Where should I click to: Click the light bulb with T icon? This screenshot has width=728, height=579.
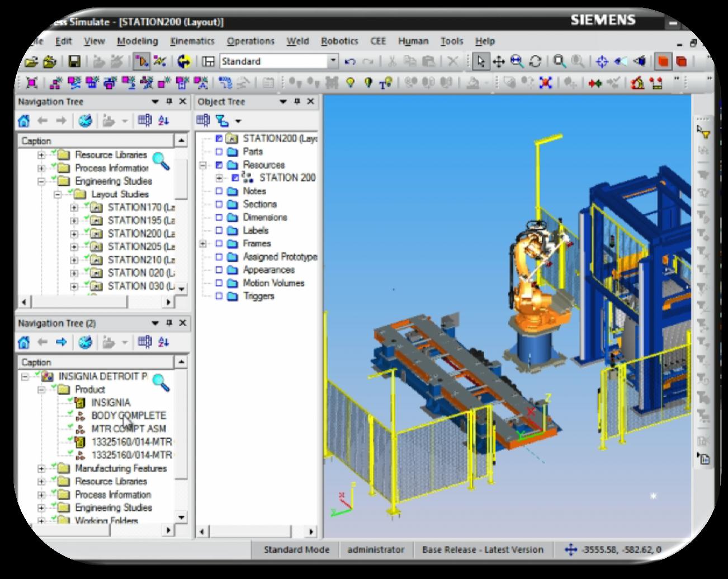[385, 83]
